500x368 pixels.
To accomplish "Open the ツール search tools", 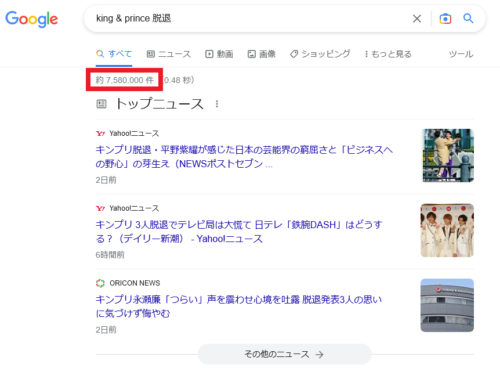I will click(461, 54).
